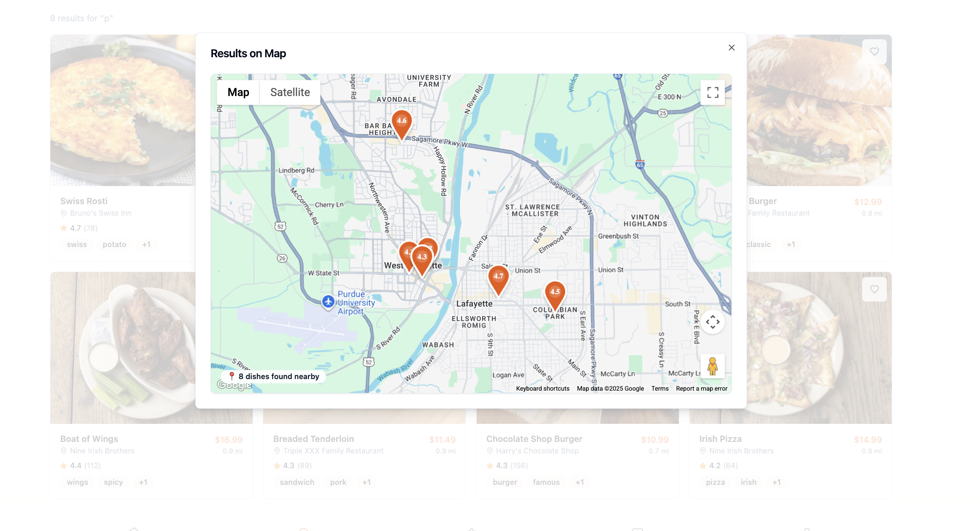Click the Lafayette city label on map
The width and height of the screenshot is (980, 531).
pyautogui.click(x=474, y=303)
